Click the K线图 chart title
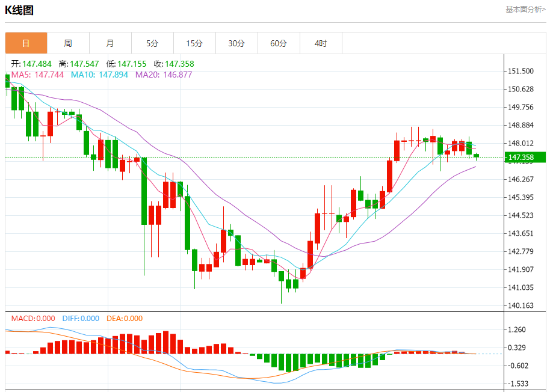Image resolution: width=553 pixels, height=392 pixels. [x=19, y=10]
